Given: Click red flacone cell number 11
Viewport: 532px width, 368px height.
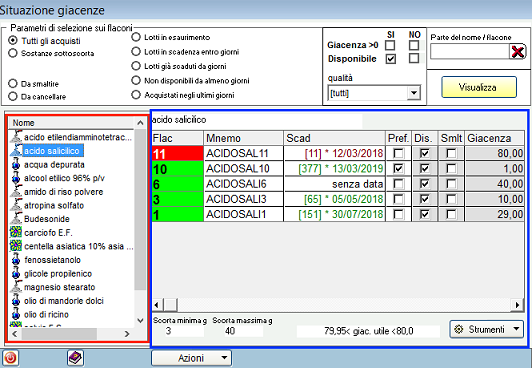Looking at the screenshot, I should (x=177, y=153).
